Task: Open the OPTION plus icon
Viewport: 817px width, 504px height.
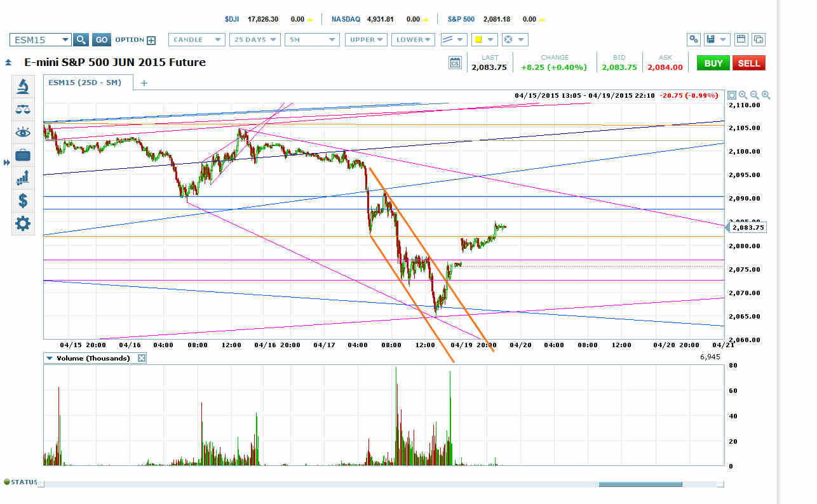Action: coord(151,41)
